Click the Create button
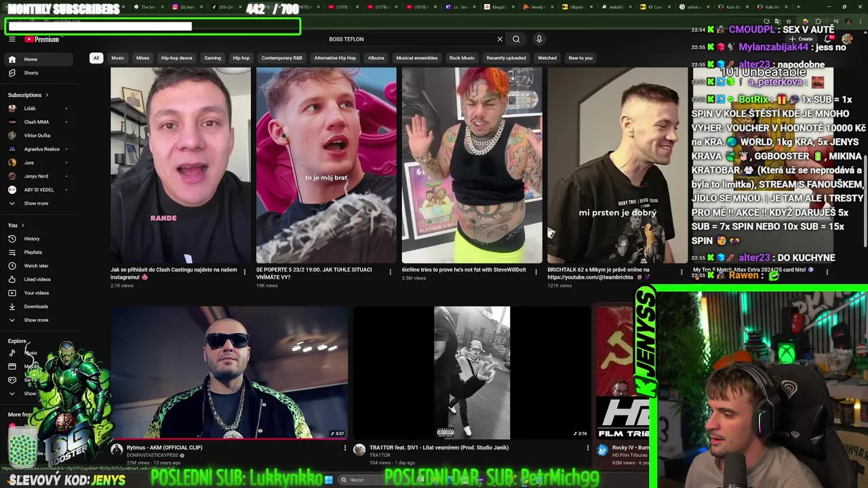The width and height of the screenshot is (868, 488). pos(802,39)
